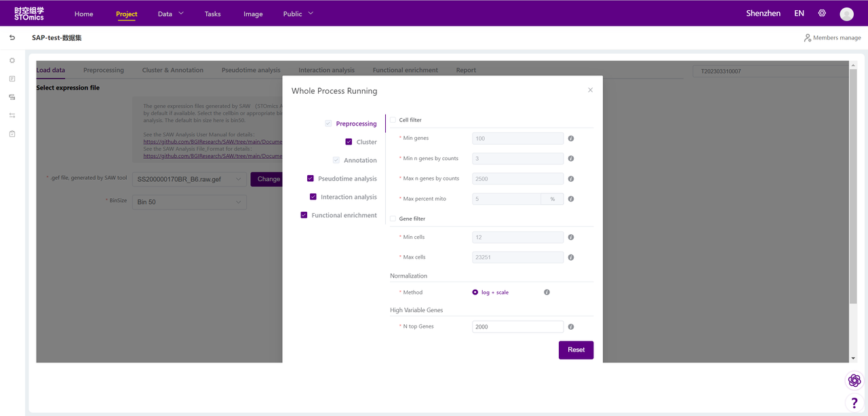868x416 pixels.
Task: Expand the Public menu dropdown
Action: tap(298, 14)
